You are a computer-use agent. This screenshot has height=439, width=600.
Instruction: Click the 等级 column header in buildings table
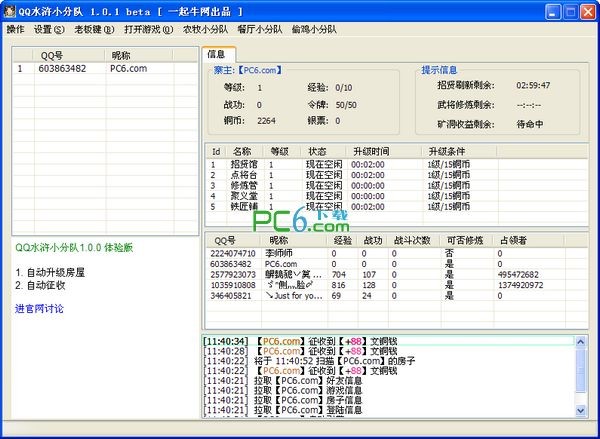click(282, 152)
